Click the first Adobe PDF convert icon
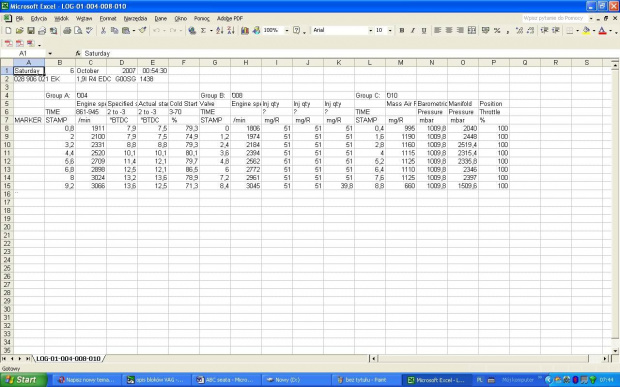The width and height of the screenshot is (620, 387). [x=8, y=43]
